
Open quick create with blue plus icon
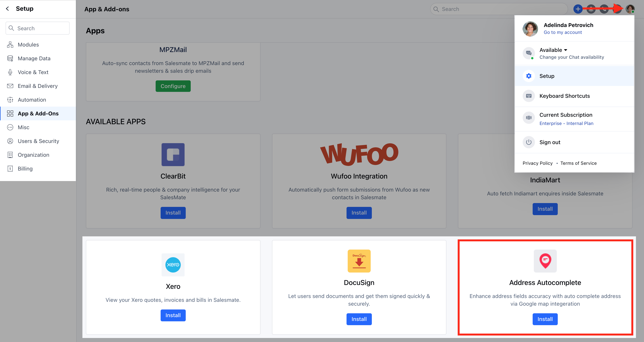tap(578, 9)
